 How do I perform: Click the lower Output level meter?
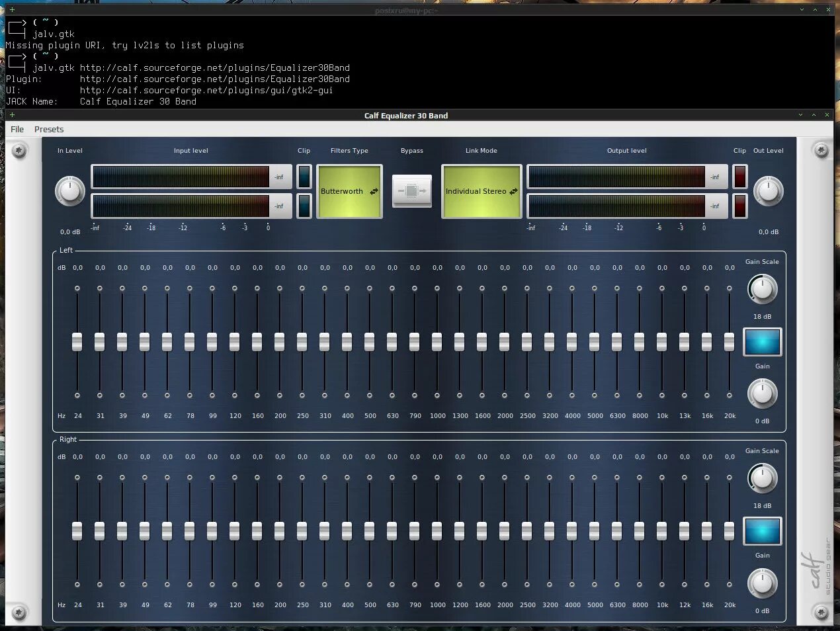[627, 206]
